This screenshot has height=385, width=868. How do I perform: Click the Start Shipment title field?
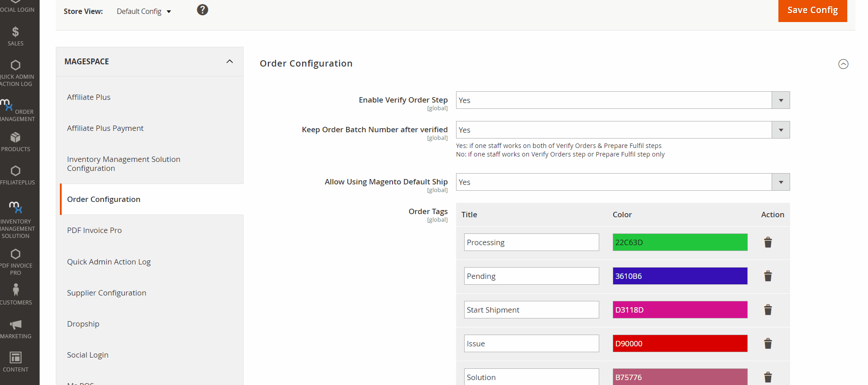(x=532, y=310)
